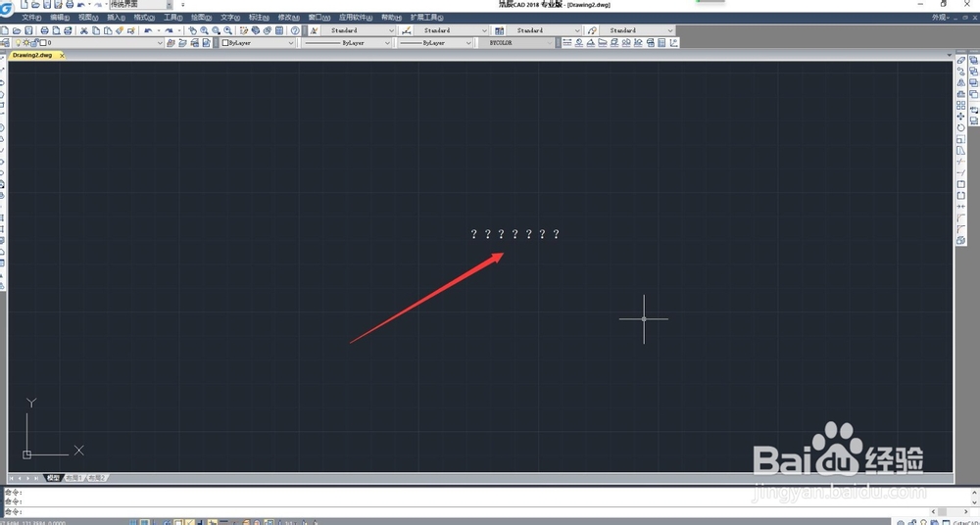Open the BYCOLOR plot style dropdown
Image resolution: width=980 pixels, height=525 pixels.
pos(550,42)
